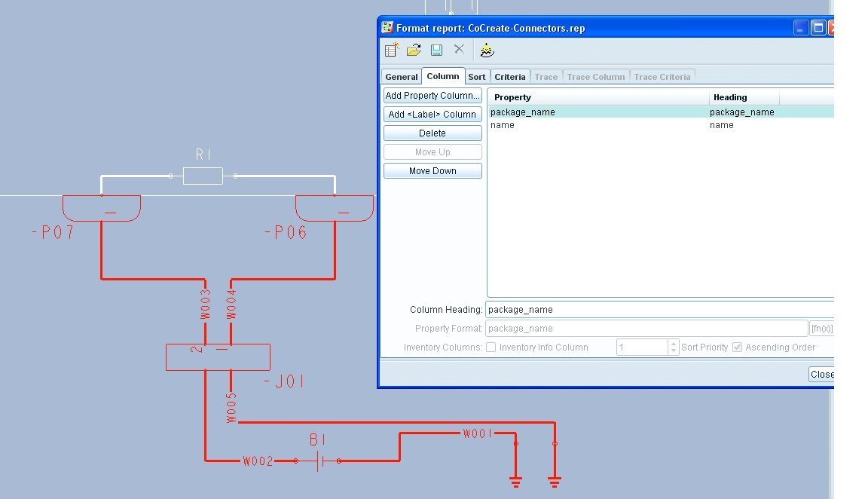Select resistor R1 symbol in schematic
The height and width of the screenshot is (499, 868).
pos(203,176)
